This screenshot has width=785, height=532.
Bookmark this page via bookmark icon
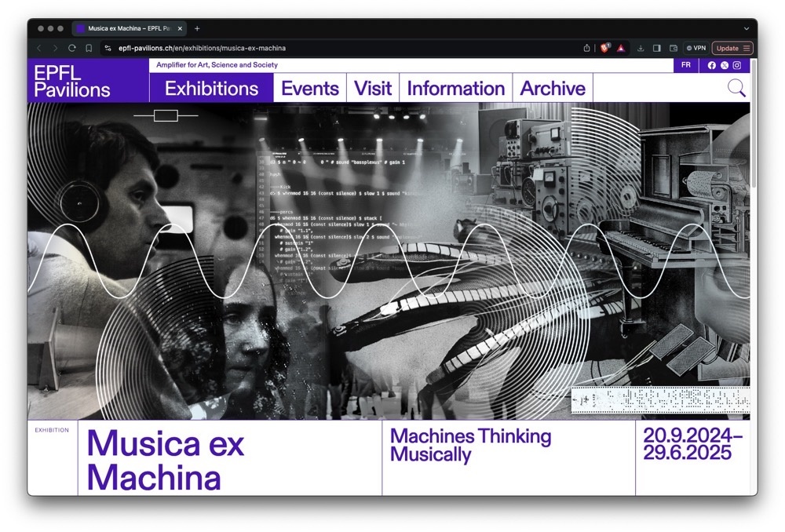(x=89, y=48)
